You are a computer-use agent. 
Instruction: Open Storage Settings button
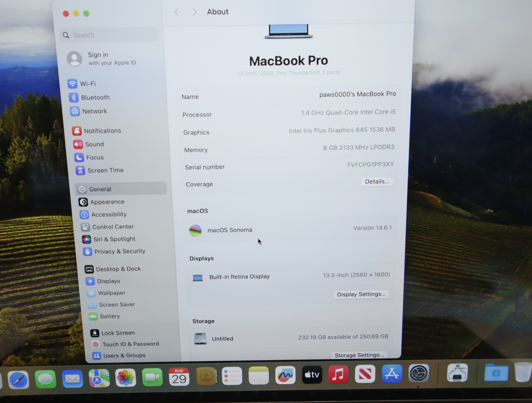coord(359,355)
